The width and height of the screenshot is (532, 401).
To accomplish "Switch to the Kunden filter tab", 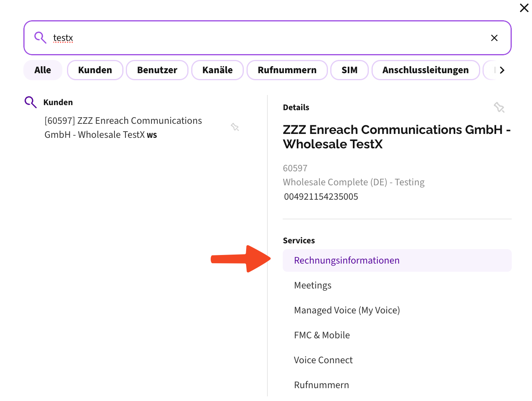I will point(95,70).
